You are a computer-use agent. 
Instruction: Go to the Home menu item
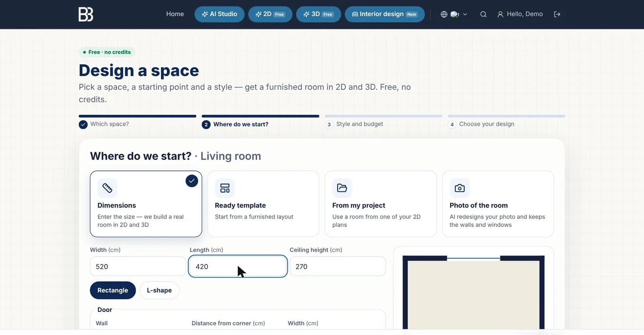tap(175, 14)
